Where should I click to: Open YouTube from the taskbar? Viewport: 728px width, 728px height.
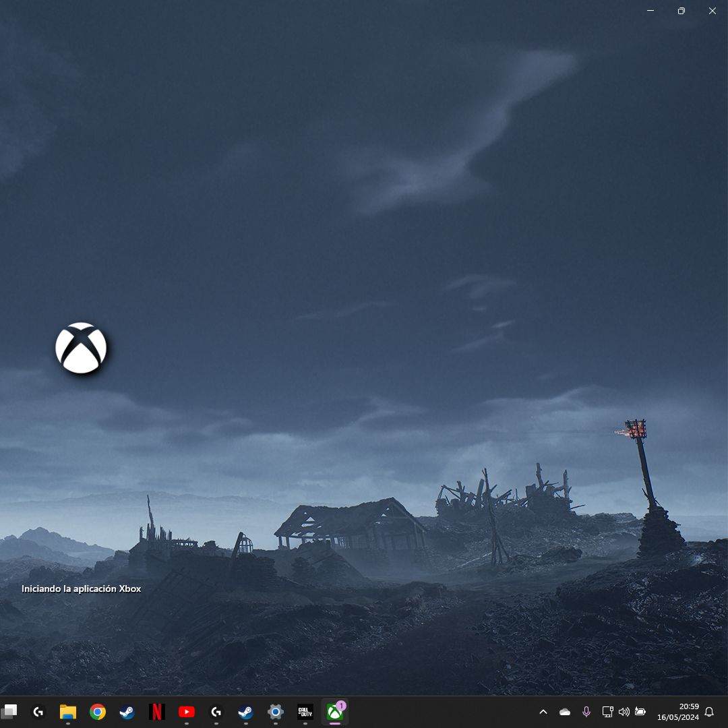coord(187,711)
